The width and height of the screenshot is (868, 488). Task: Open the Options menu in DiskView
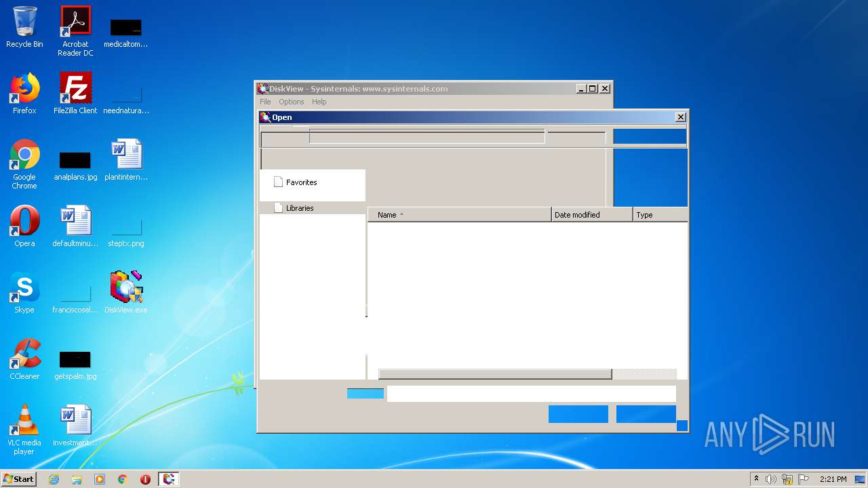coord(292,102)
